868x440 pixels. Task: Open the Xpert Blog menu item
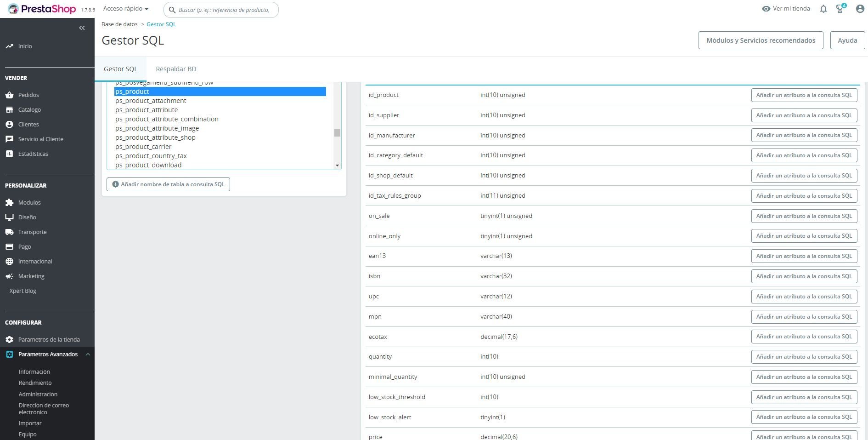23,291
